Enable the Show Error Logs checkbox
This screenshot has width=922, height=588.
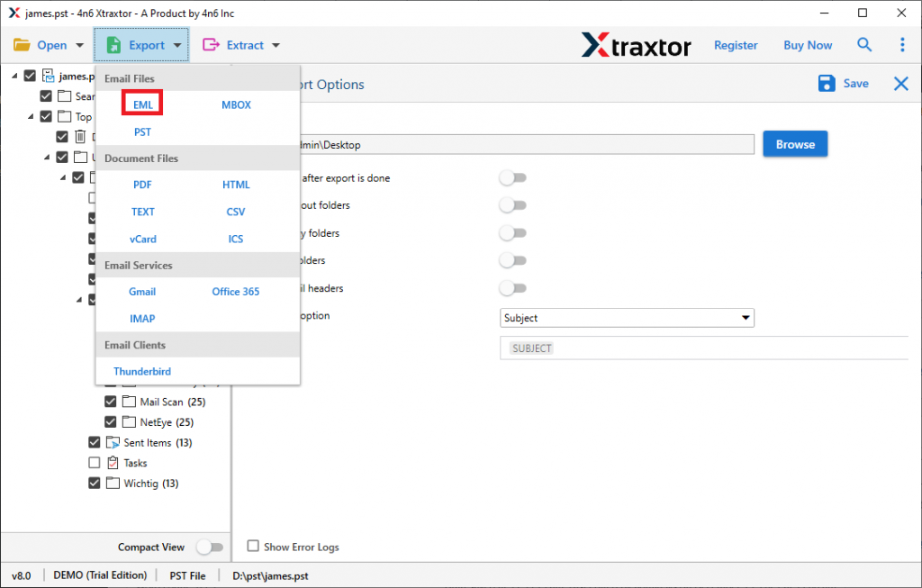pyautogui.click(x=253, y=546)
